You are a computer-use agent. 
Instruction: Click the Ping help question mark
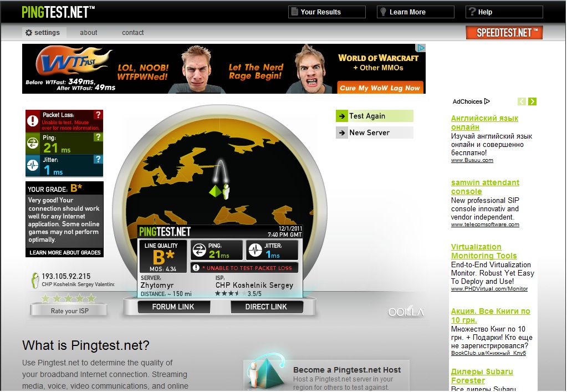[98, 137]
